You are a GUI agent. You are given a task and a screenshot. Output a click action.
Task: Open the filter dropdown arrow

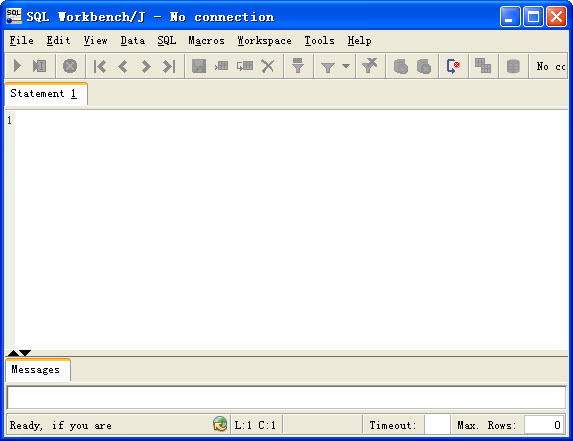click(346, 66)
